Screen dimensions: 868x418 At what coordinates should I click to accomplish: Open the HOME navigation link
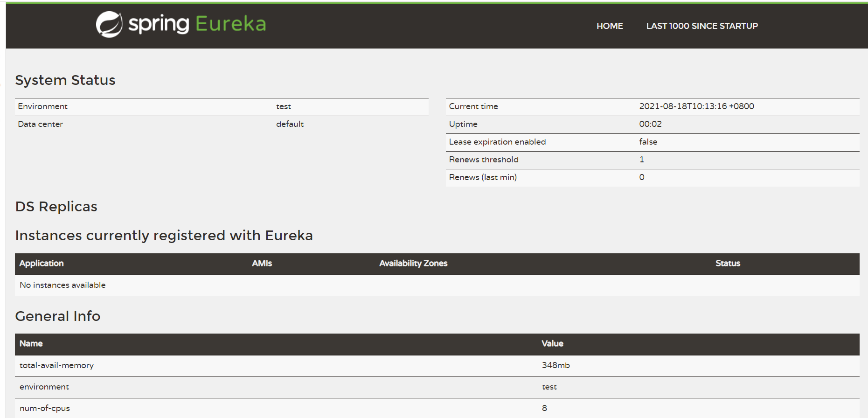click(610, 26)
